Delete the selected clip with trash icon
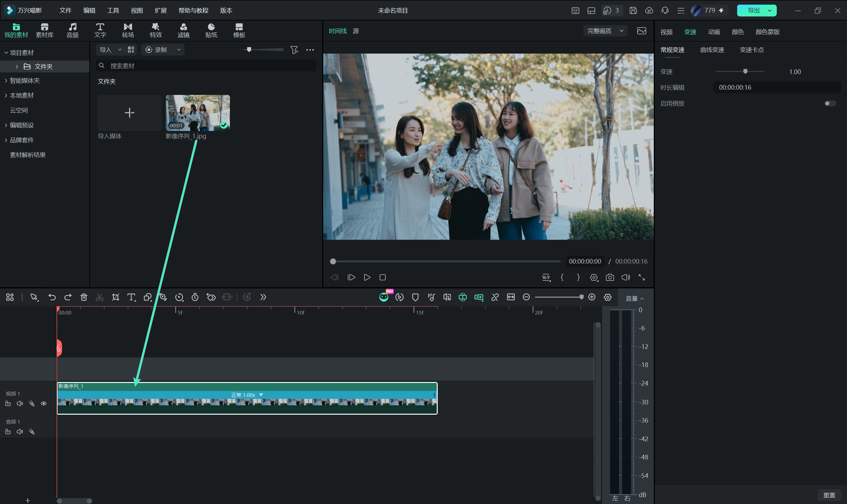Image resolution: width=847 pixels, height=504 pixels. pyautogui.click(x=84, y=297)
